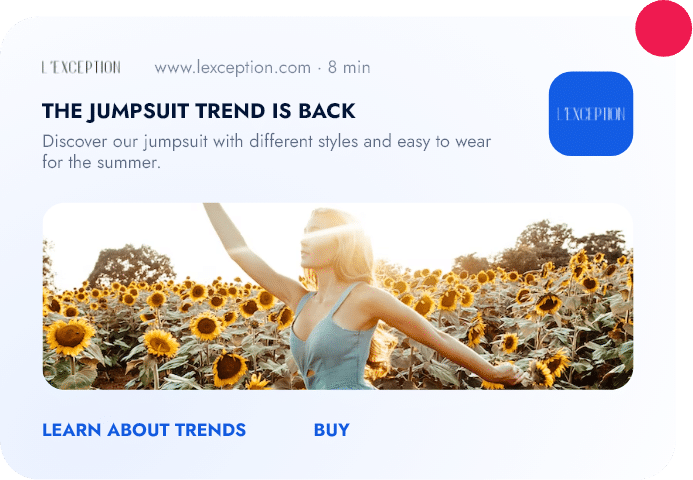Click the woman's raised arm in the photo
This screenshot has width=693, height=480.
pyautogui.click(x=248, y=256)
